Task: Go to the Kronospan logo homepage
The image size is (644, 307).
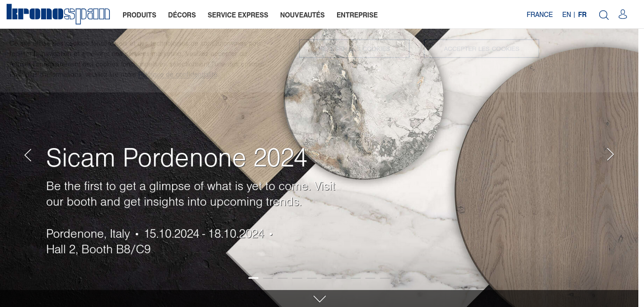Action: click(58, 14)
